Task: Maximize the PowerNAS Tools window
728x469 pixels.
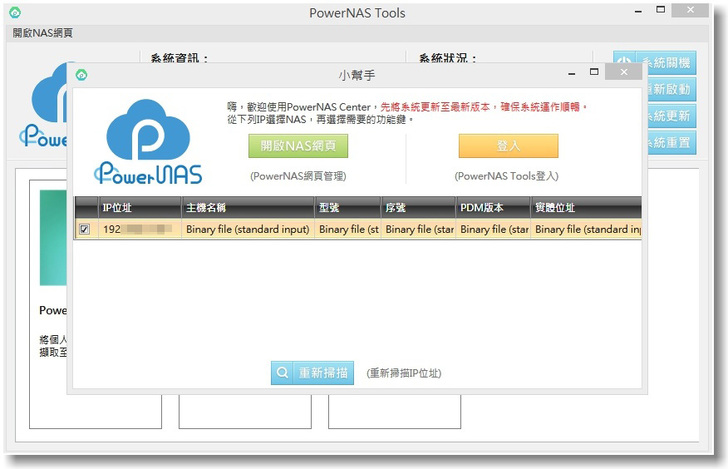Action: (x=661, y=10)
